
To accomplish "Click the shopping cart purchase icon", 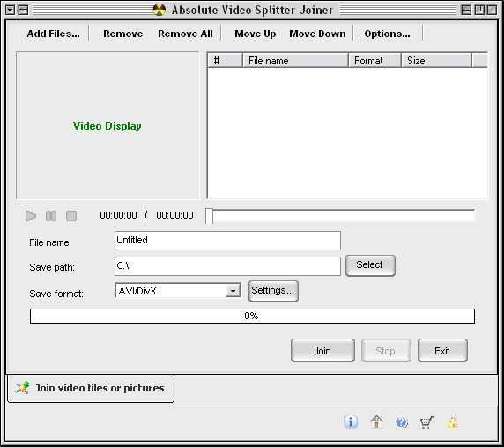I will 426,422.
